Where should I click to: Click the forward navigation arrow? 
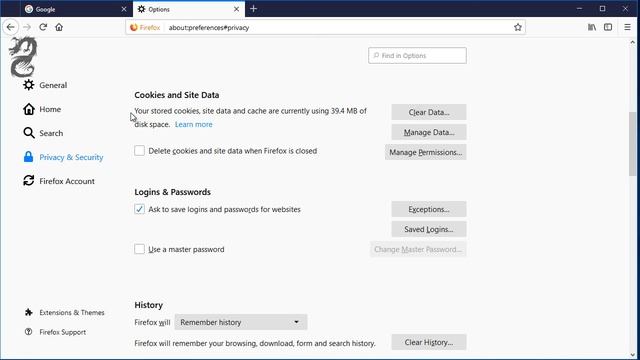[x=27, y=27]
